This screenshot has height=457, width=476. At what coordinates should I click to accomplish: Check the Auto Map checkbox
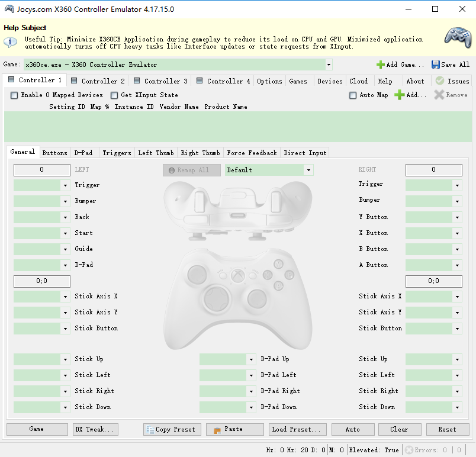coord(353,95)
